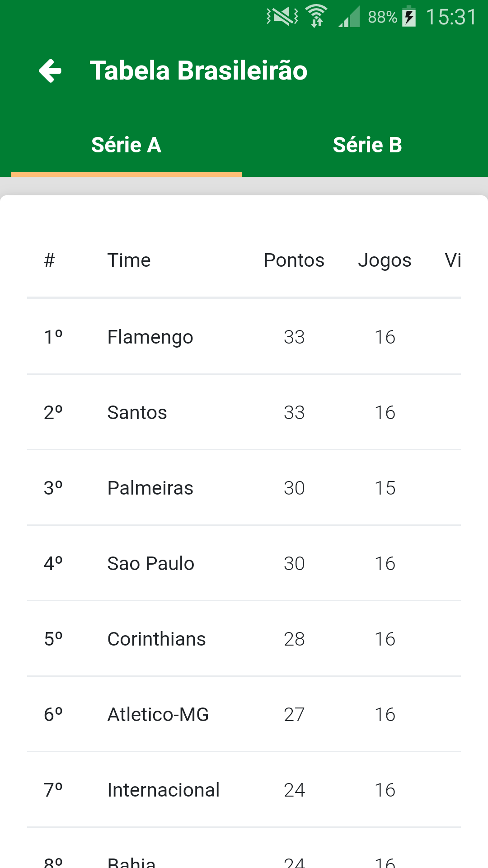This screenshot has height=868, width=488.
Task: Select Santos in the table
Action: coord(137,413)
